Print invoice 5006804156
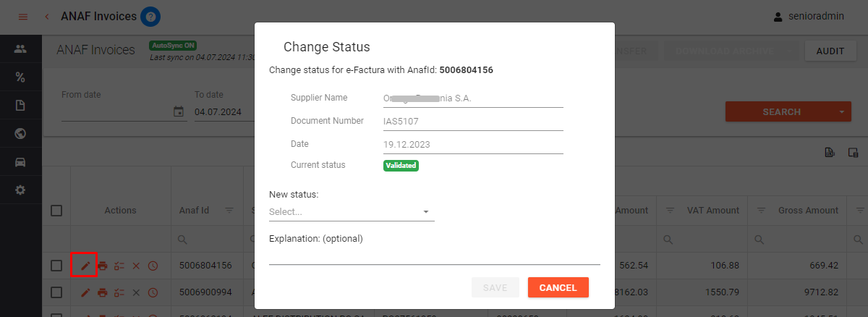This screenshot has width=868, height=317. (x=103, y=266)
